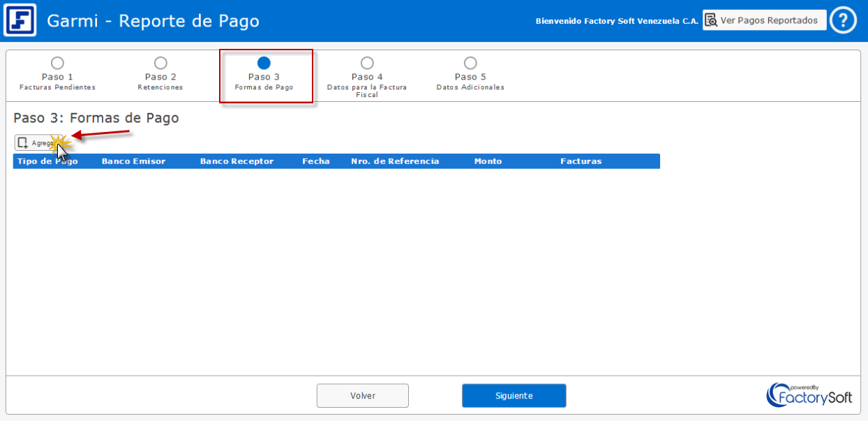Click the Factory Soft logo icon in header
Viewport: 868px width, 421px height.
click(x=20, y=20)
